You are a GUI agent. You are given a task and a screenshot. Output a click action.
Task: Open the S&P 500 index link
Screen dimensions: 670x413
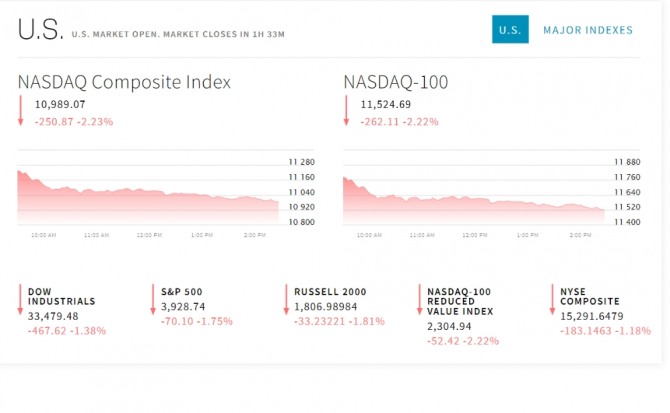point(181,290)
